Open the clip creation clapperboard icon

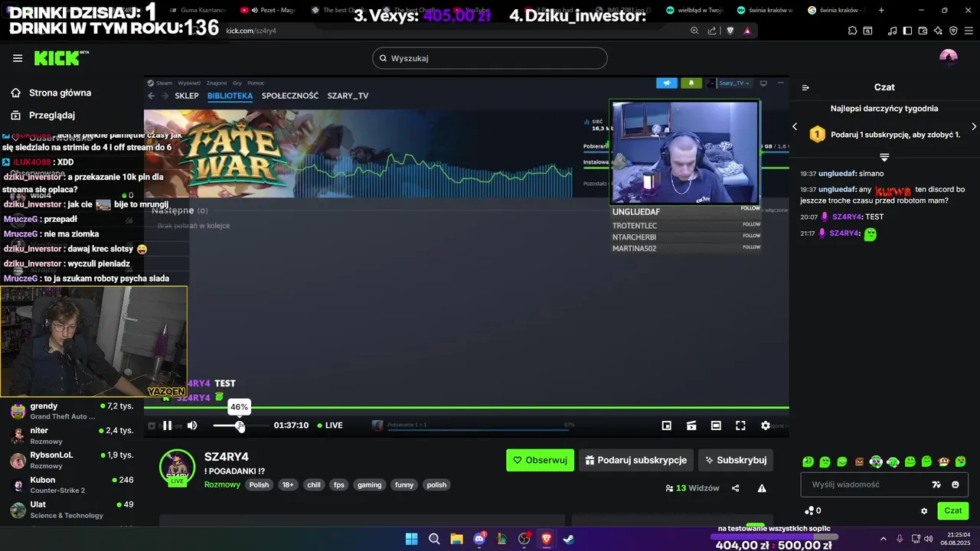click(x=691, y=425)
